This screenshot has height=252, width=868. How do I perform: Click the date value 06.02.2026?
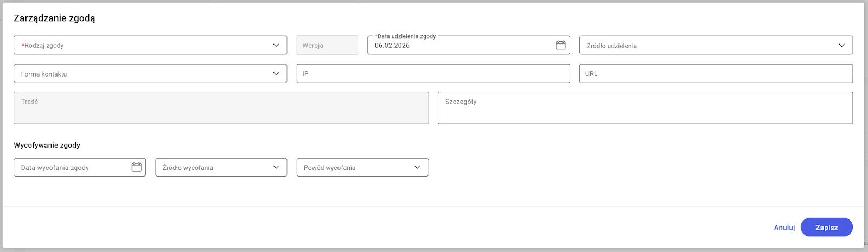click(392, 46)
